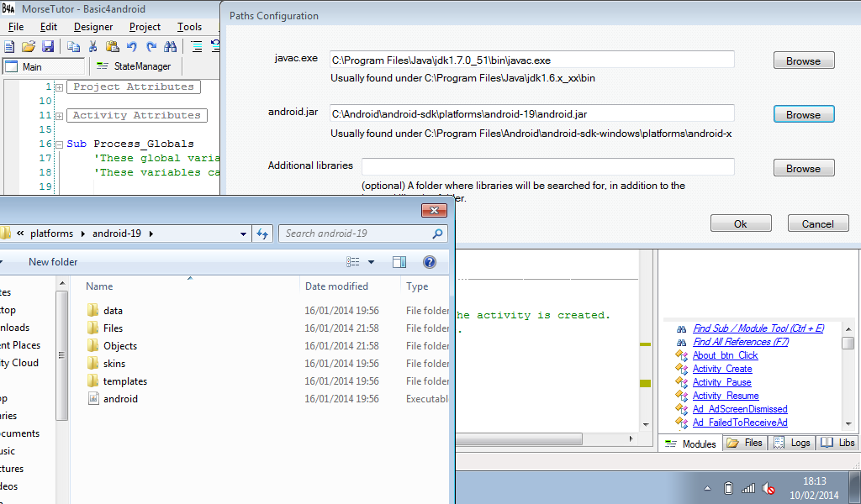Click the Copy toolbar icon
861x504 pixels.
tap(73, 46)
